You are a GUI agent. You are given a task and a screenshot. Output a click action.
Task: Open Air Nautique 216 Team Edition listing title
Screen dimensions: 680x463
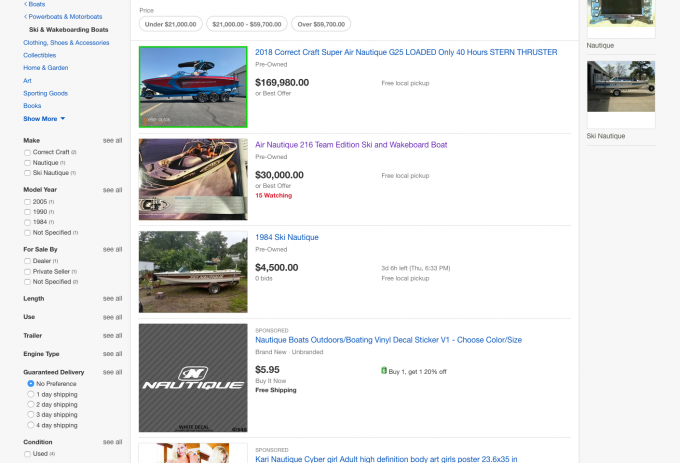(x=351, y=144)
